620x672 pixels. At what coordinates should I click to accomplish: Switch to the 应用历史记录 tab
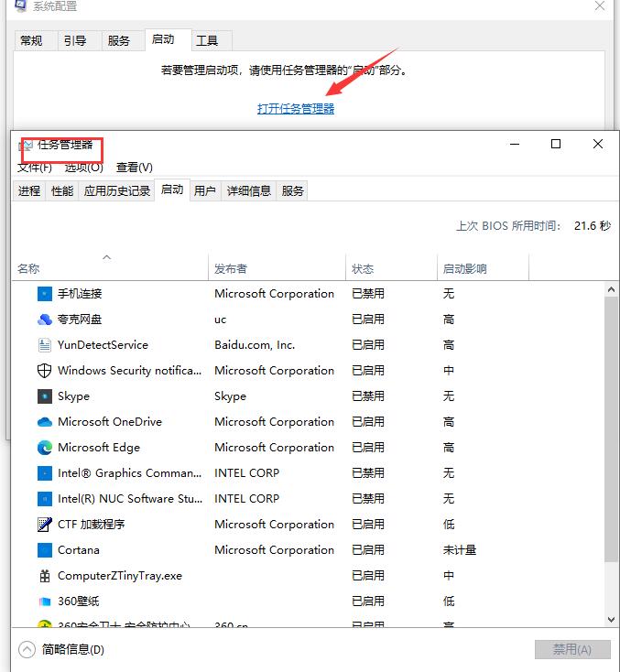(x=116, y=190)
